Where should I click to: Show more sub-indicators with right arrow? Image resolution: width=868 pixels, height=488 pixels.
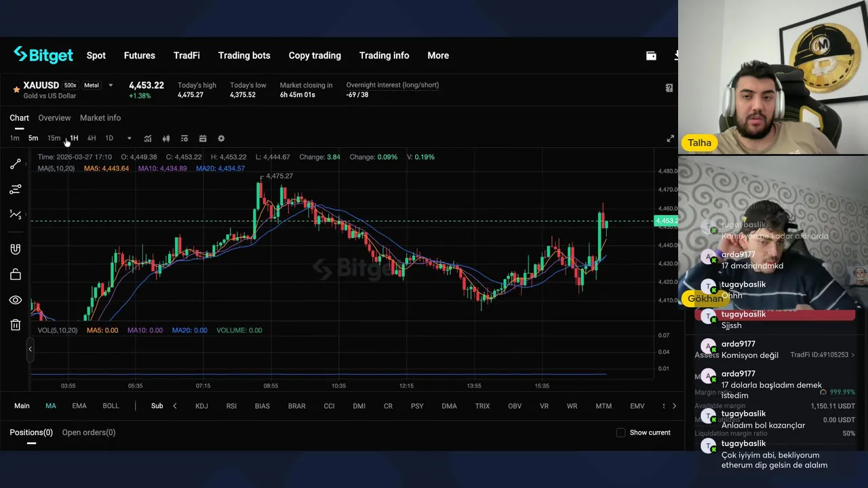tap(674, 406)
